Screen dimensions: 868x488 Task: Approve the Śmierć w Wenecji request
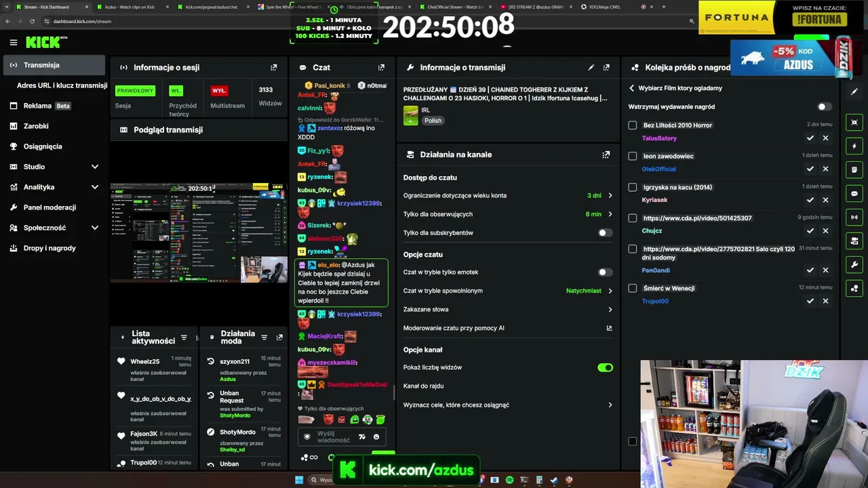pyautogui.click(x=810, y=301)
